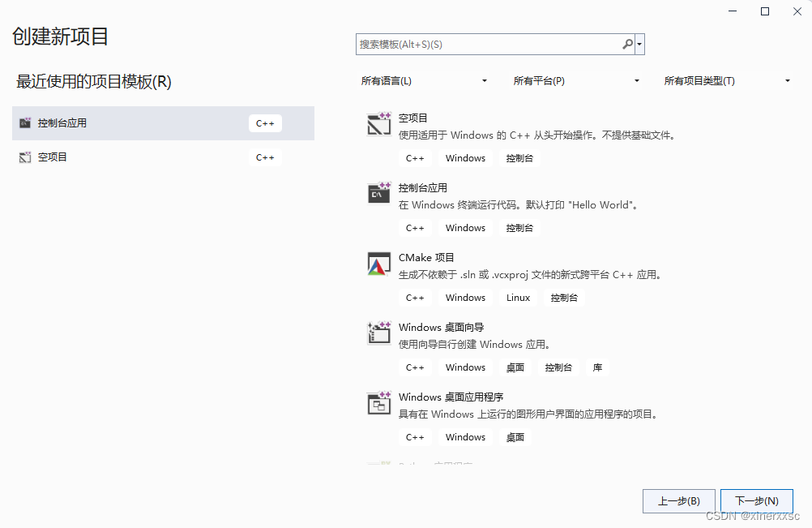This screenshot has height=528, width=812.
Task: Click the 下一步(N) button
Action: 757,500
